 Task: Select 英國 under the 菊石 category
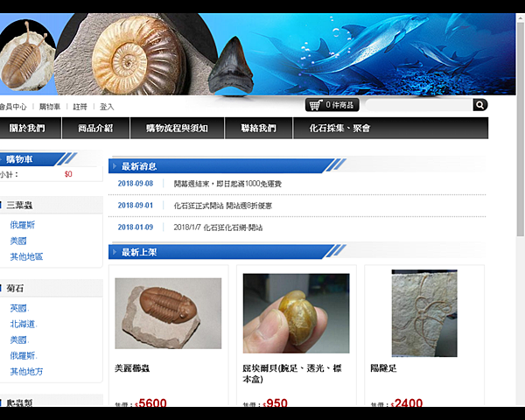click(x=19, y=308)
